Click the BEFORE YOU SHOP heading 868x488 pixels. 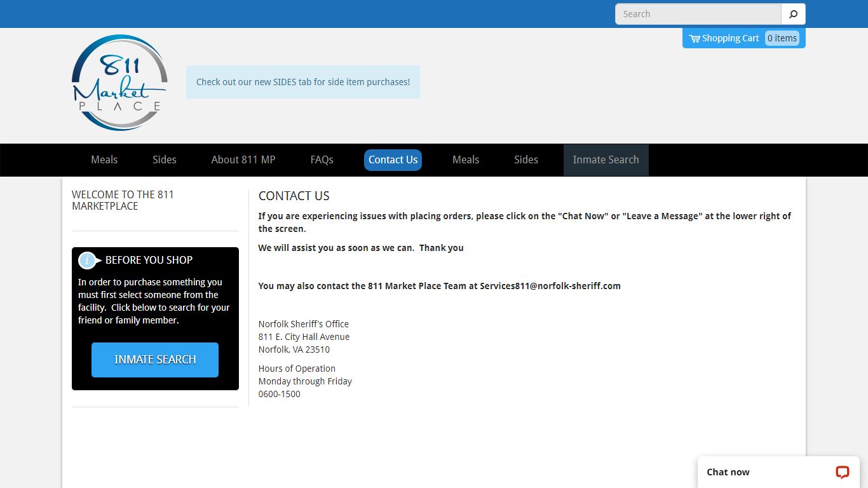[149, 260]
